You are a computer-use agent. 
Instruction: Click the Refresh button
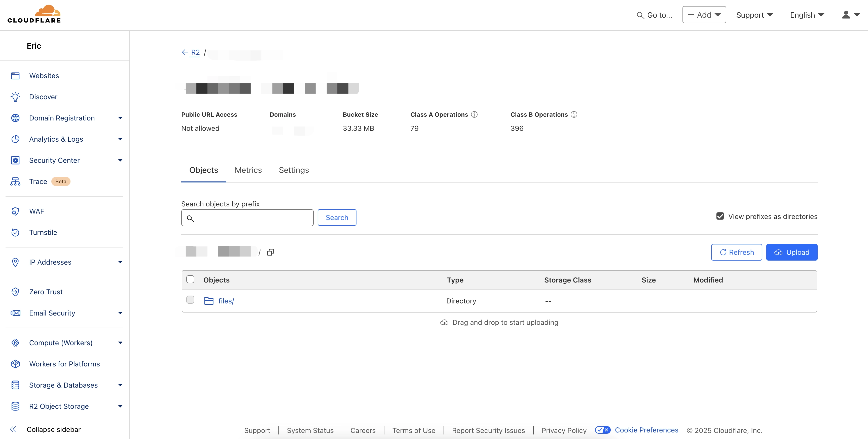click(736, 253)
